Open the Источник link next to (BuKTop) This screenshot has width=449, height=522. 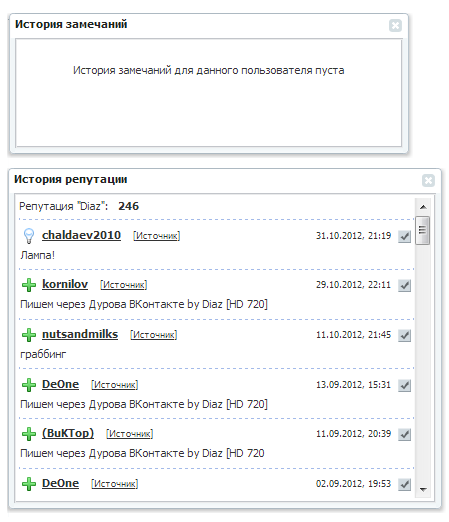[130, 434]
